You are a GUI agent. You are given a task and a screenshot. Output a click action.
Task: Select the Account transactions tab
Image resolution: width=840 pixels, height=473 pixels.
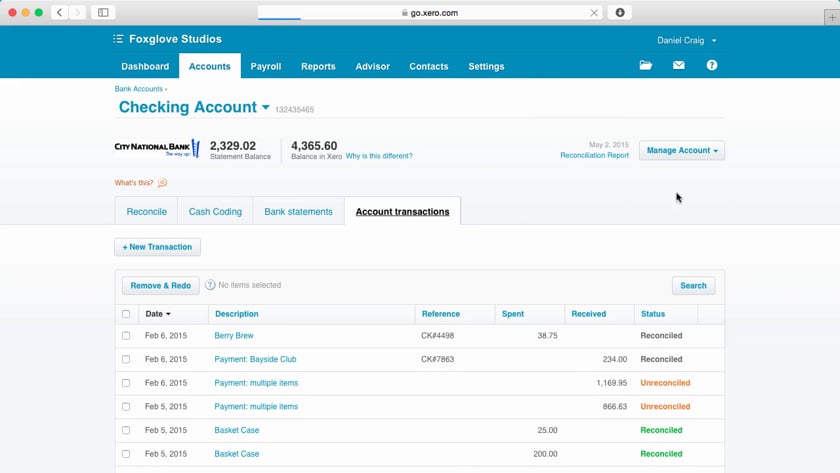pyautogui.click(x=402, y=212)
